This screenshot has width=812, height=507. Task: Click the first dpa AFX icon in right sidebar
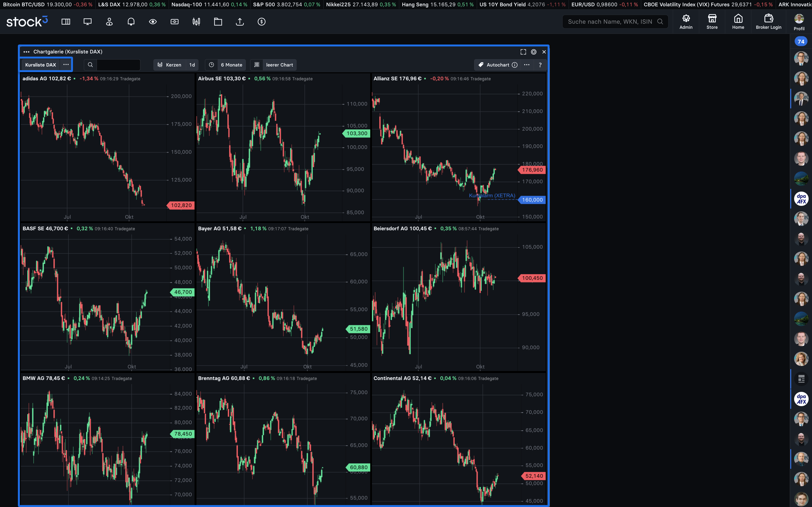click(801, 199)
